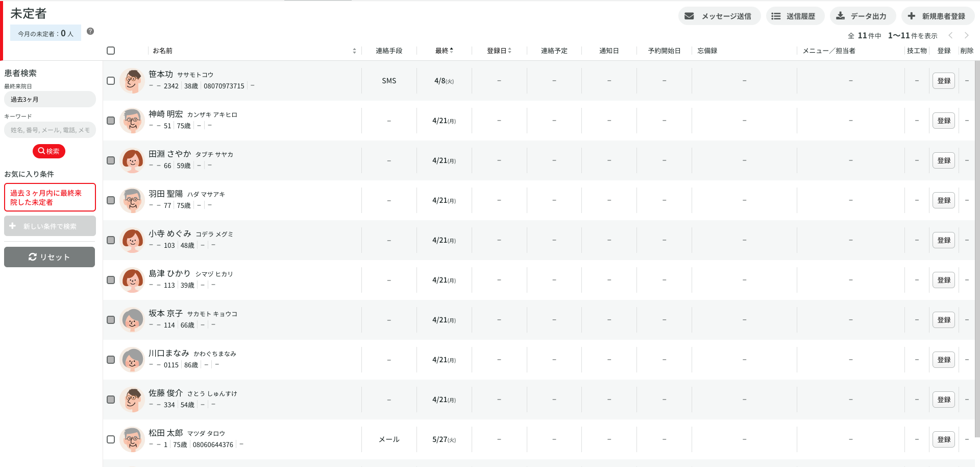Image resolution: width=980 pixels, height=467 pixels.
Task: Click the リセット reset button
Action: coord(50,257)
